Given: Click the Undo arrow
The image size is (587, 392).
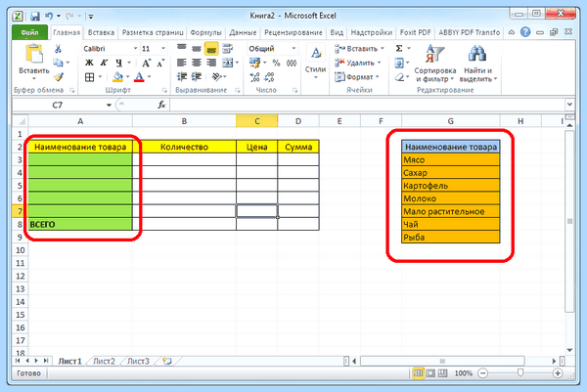Looking at the screenshot, I should tap(49, 16).
